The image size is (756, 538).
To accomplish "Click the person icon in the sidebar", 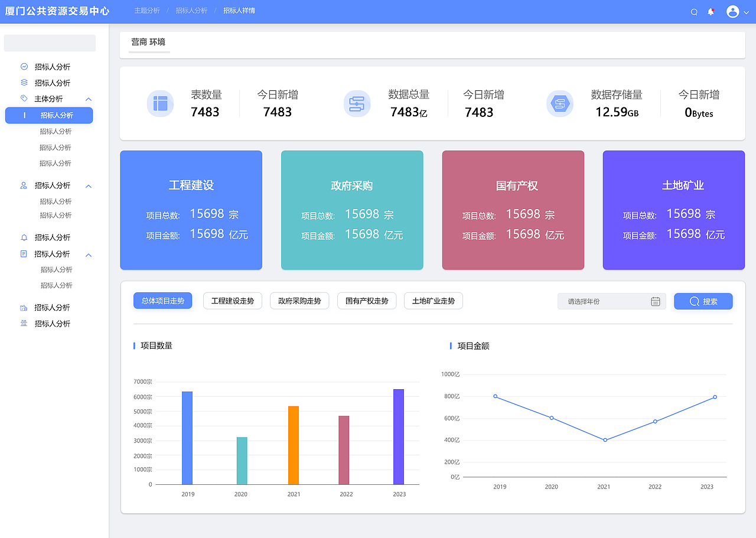I will coord(24,185).
